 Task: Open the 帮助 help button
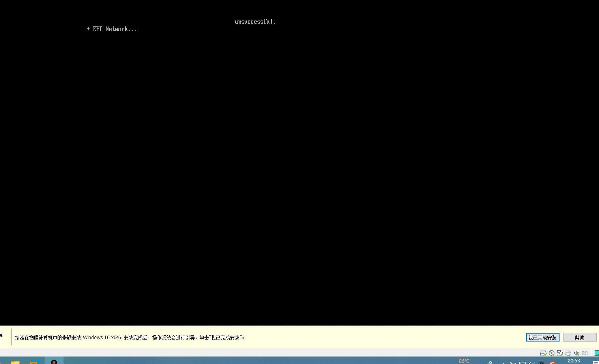(580, 337)
